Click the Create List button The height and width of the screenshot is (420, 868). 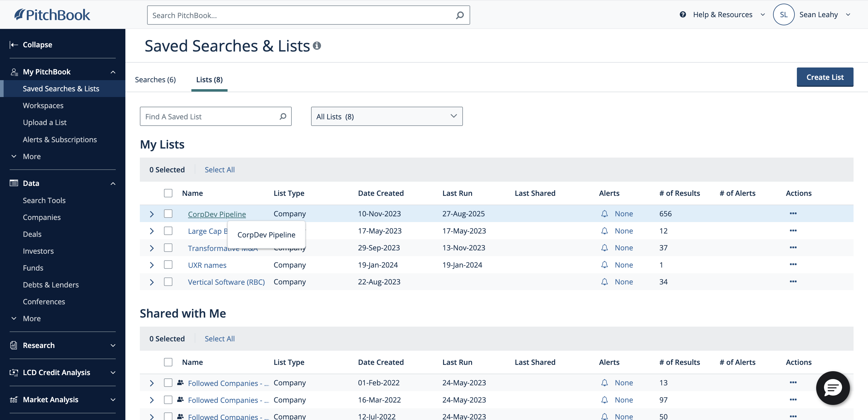(x=825, y=77)
